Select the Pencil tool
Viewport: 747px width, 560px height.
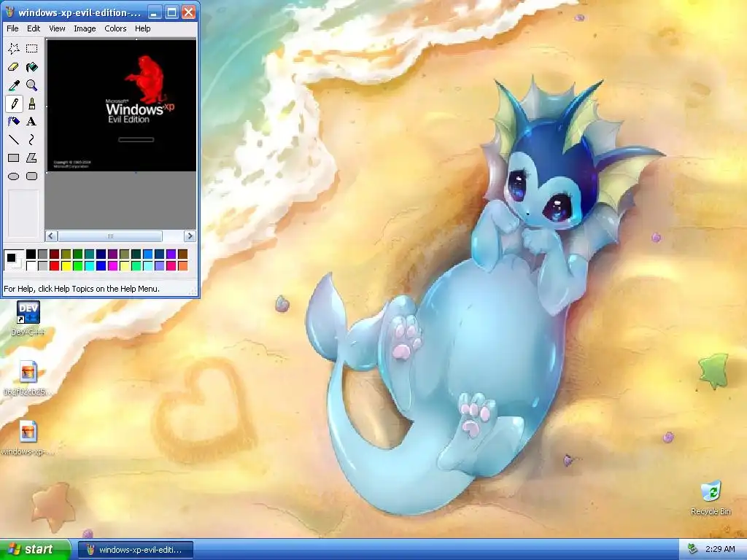coord(14,104)
